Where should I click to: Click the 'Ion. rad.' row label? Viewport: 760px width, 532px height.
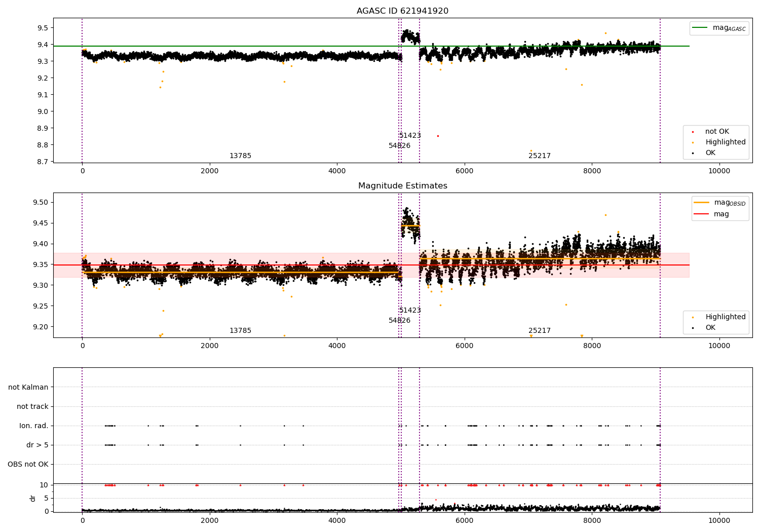point(34,426)
